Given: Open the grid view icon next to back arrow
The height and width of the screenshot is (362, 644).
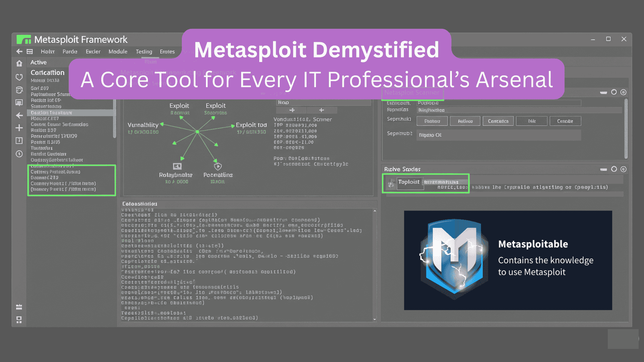Looking at the screenshot, I should [30, 52].
